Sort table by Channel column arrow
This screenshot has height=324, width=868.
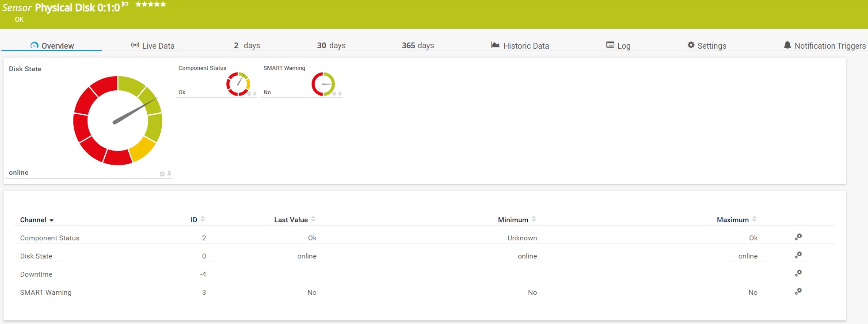(x=51, y=220)
